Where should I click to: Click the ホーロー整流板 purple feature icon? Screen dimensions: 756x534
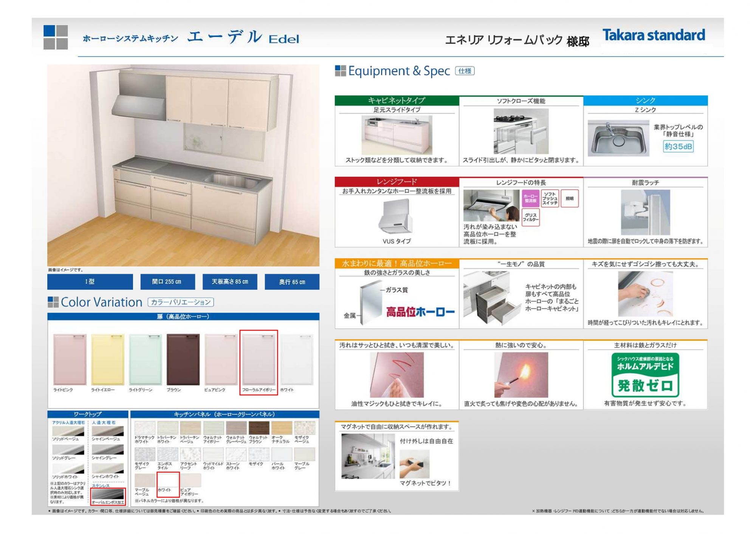click(530, 198)
